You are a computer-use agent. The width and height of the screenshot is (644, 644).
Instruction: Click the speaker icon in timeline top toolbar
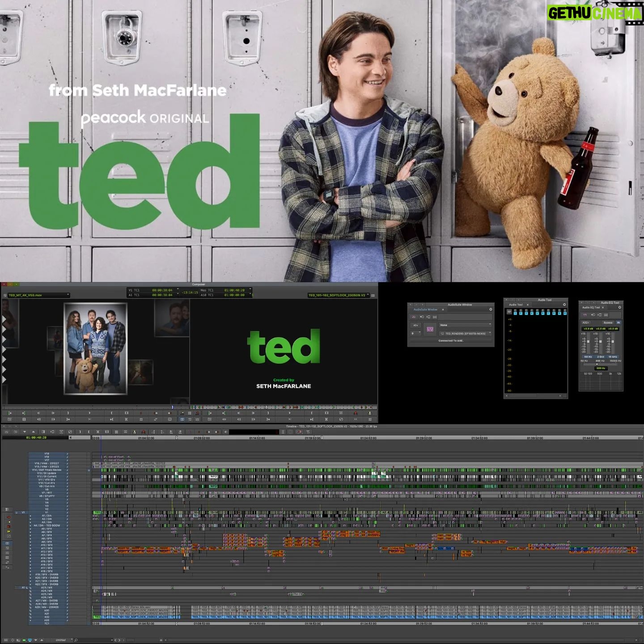pos(226,432)
